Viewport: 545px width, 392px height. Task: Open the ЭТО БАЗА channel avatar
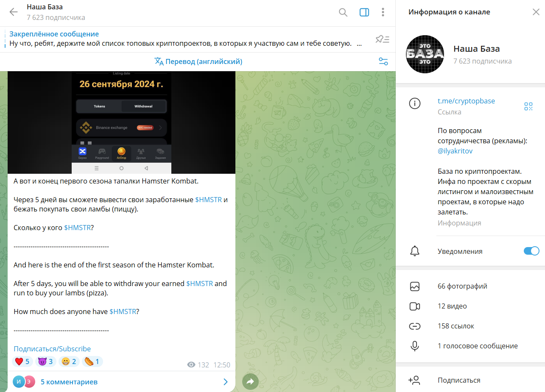[x=425, y=54]
